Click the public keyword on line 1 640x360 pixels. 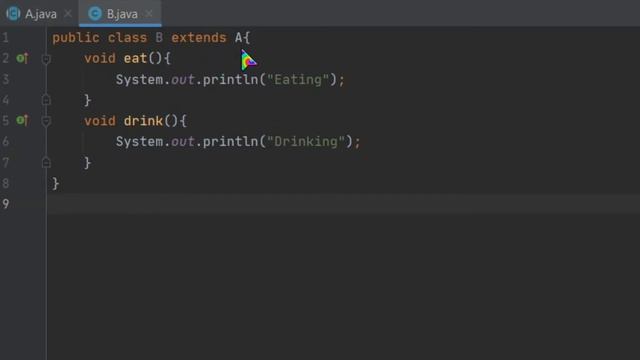(76, 38)
